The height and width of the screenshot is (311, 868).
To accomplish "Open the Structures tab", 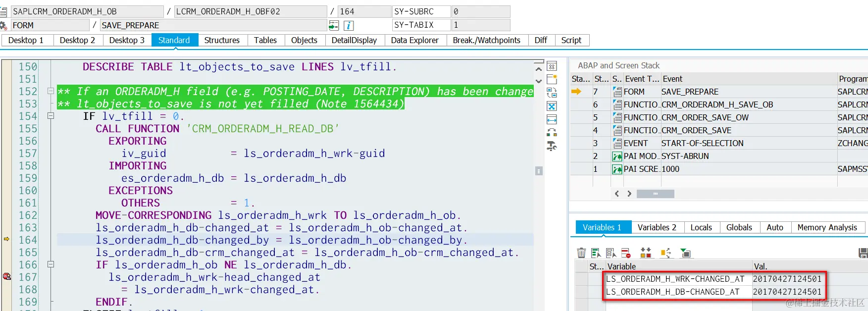I will [222, 40].
